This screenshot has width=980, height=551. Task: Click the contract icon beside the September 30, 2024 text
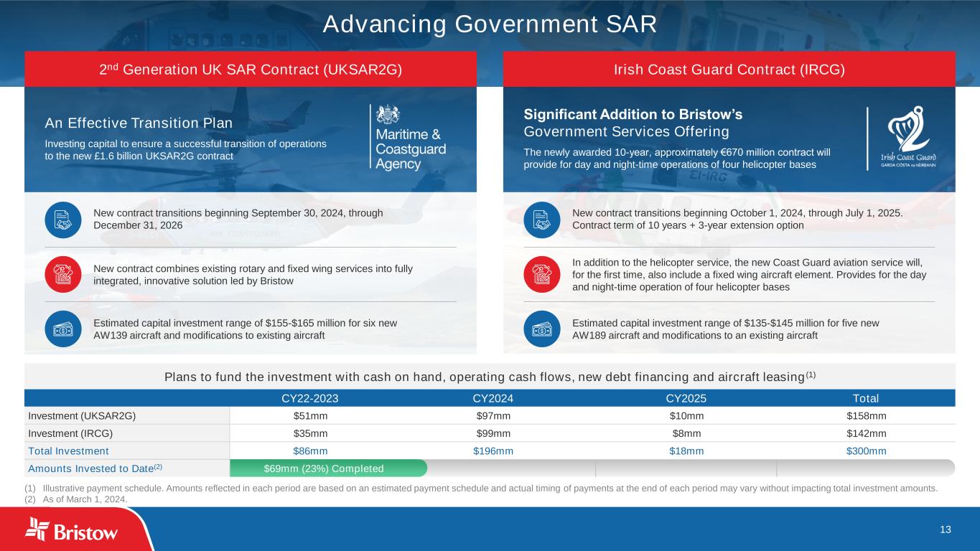point(62,219)
